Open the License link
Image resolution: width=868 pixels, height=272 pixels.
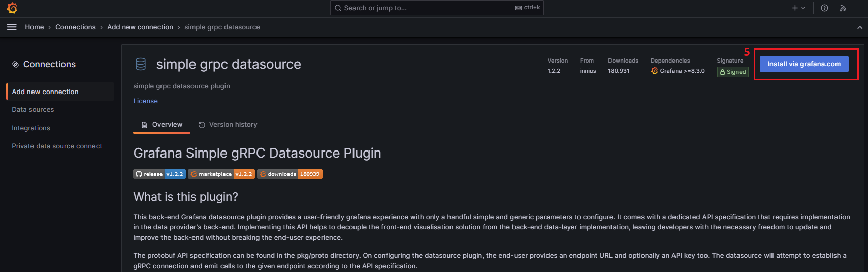click(145, 101)
